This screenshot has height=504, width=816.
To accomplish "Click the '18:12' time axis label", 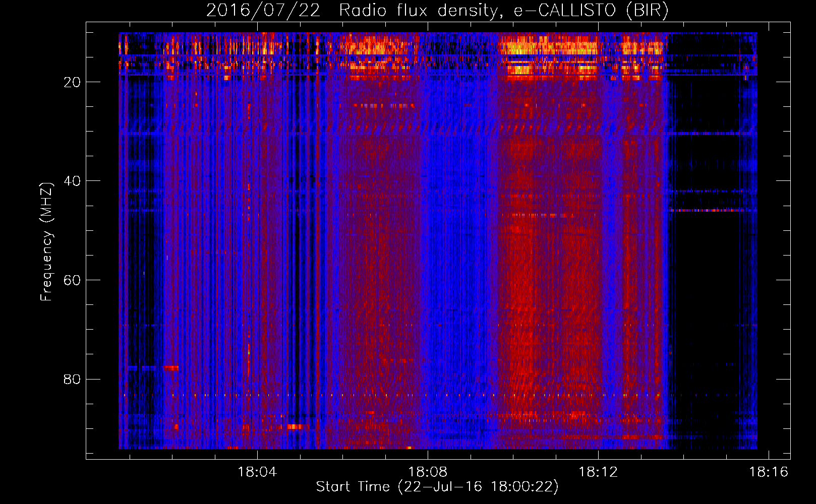I will pyautogui.click(x=598, y=472).
